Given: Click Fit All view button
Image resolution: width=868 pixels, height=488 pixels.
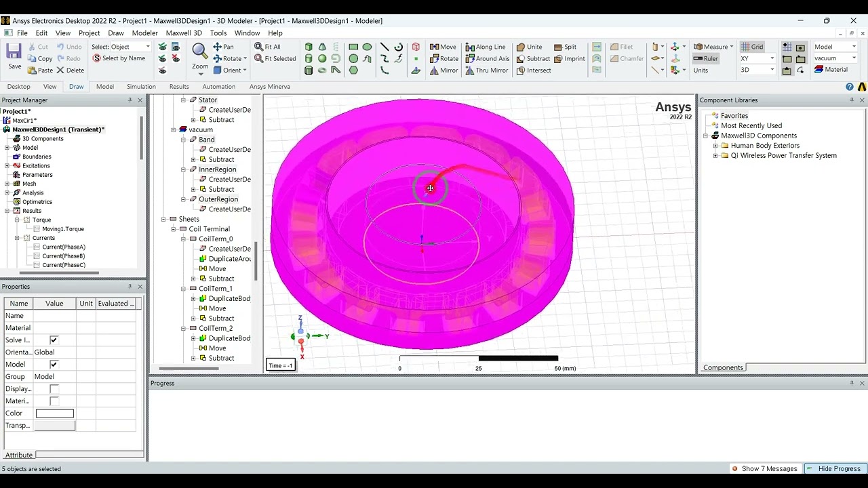Looking at the screenshot, I should click(267, 47).
